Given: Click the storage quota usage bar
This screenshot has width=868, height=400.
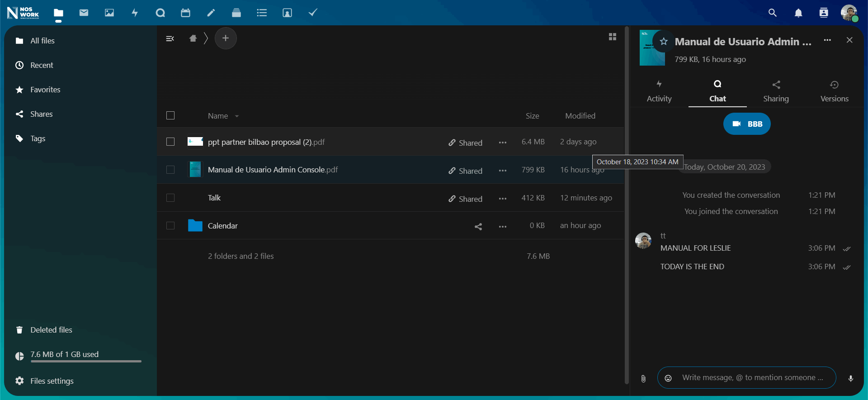Looking at the screenshot, I should pyautogui.click(x=86, y=361).
